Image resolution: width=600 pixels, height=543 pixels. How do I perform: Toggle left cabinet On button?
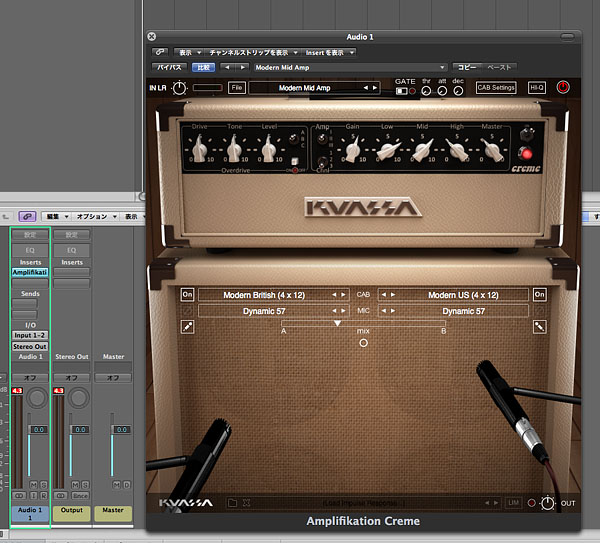[x=187, y=295]
